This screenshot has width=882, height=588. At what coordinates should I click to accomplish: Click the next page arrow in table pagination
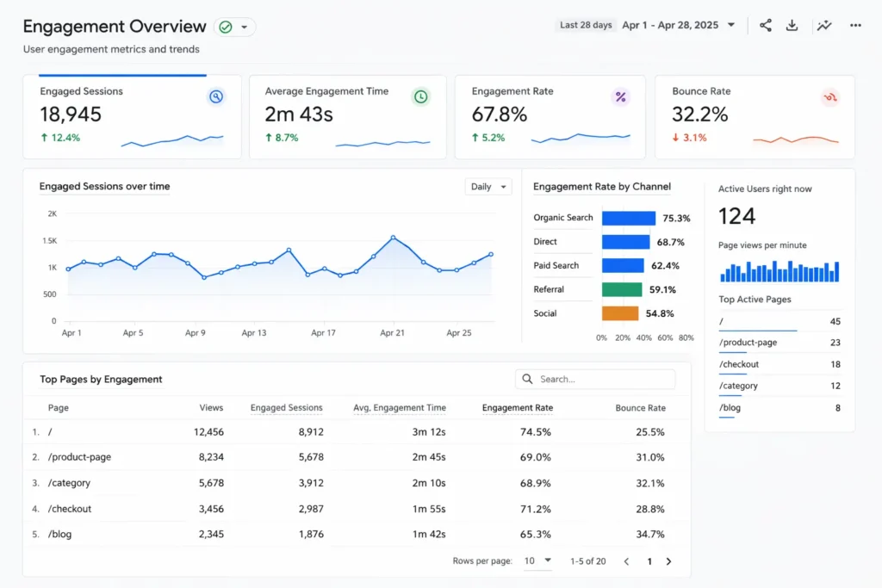[x=668, y=560]
